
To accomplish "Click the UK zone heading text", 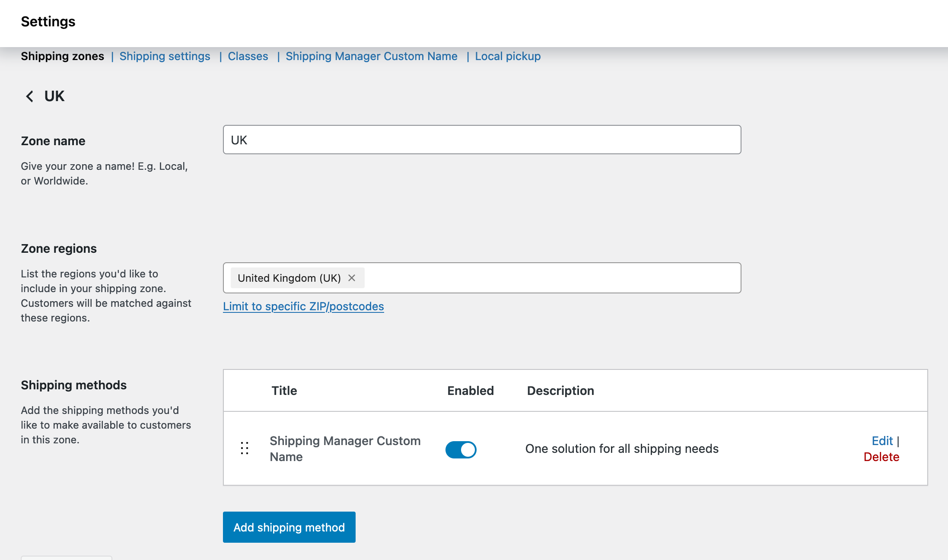I will pos(54,96).
